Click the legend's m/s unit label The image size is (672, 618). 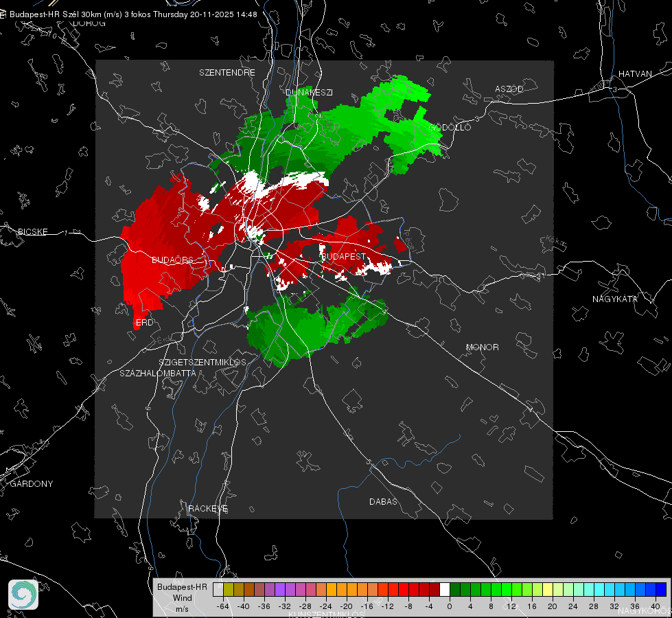click(x=182, y=608)
